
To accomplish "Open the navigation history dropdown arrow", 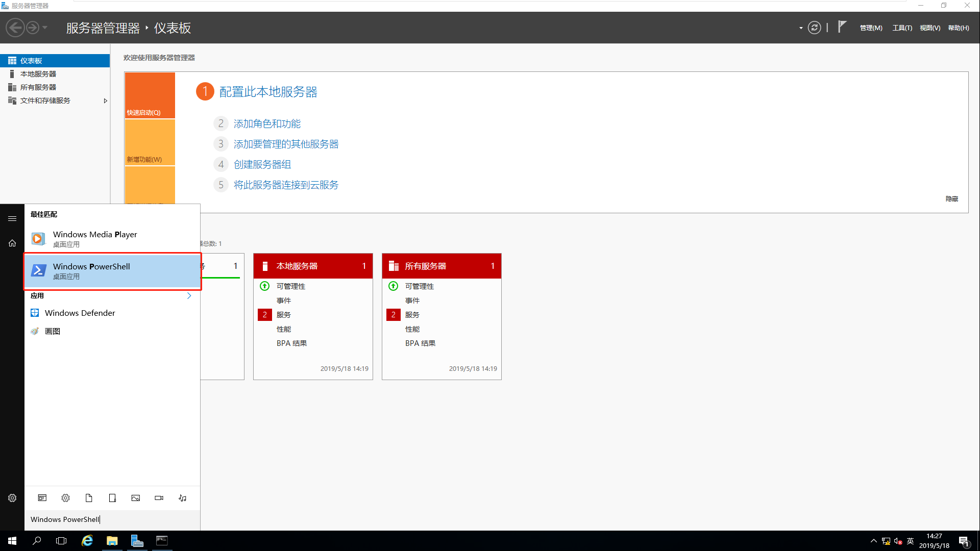I will click(x=45, y=28).
